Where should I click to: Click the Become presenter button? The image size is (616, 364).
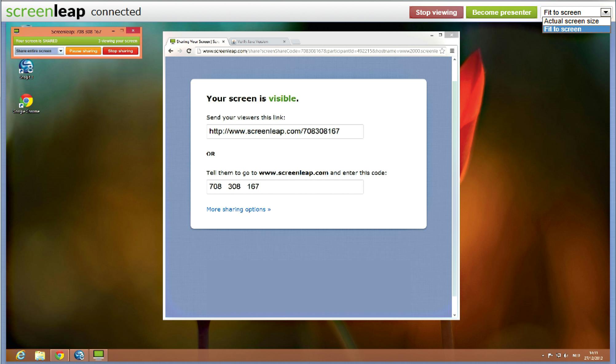501,13
